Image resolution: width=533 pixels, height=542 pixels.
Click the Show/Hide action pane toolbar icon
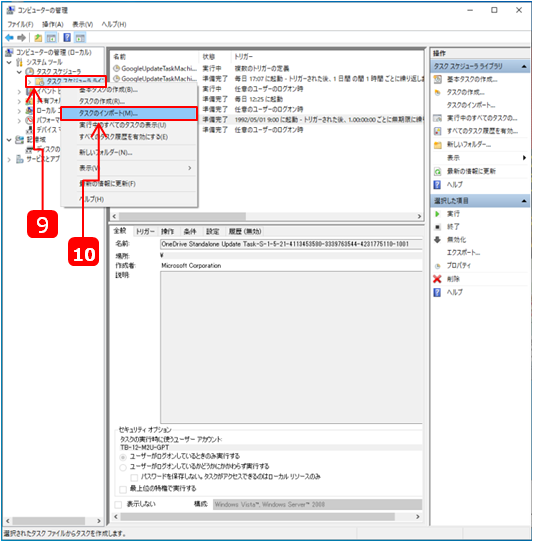tap(80, 38)
